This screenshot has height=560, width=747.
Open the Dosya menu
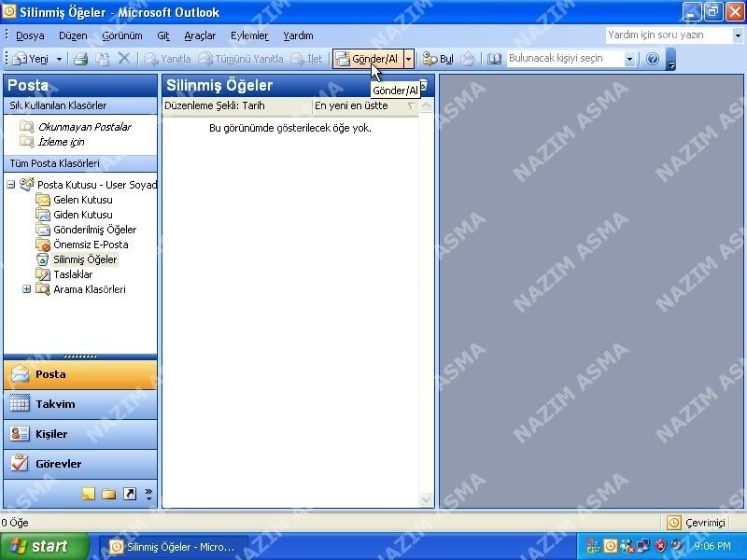point(30,35)
